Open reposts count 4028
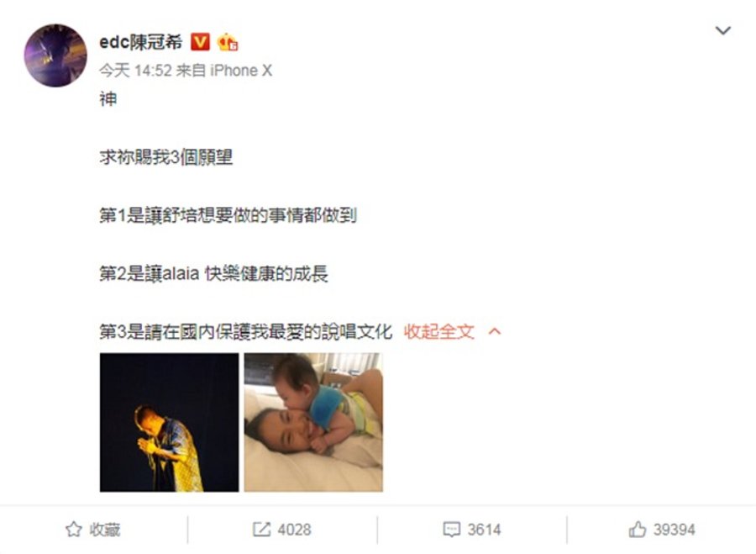This screenshot has height=554, width=756. pos(294,530)
